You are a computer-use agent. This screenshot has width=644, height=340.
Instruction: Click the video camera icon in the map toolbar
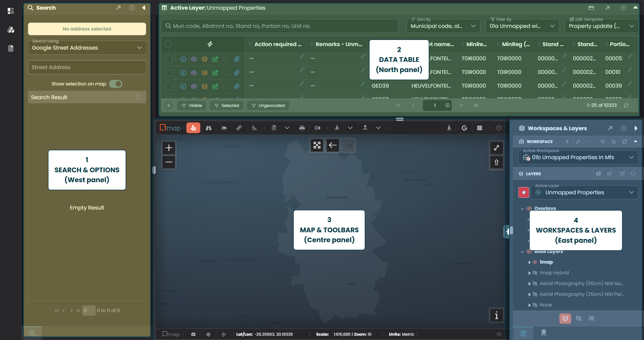[x=317, y=128]
